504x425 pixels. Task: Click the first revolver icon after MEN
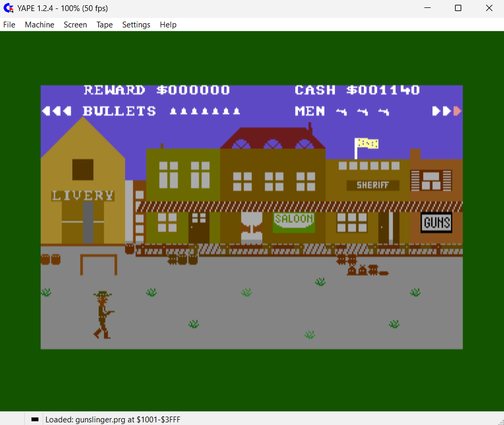(x=341, y=112)
